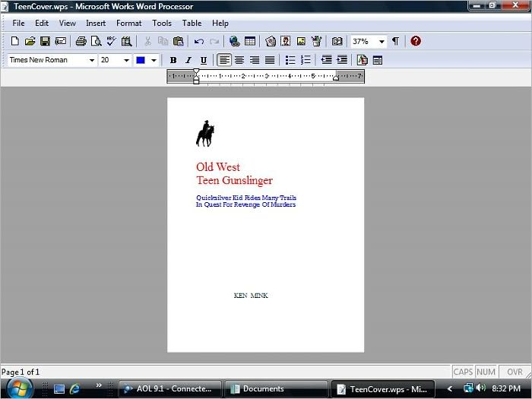Click the right indent marker on ruler
The height and width of the screenshot is (399, 532).
(336, 78)
